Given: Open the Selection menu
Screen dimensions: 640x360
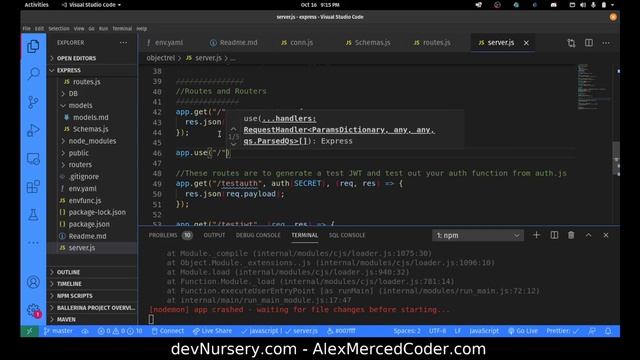Looking at the screenshot, I should 59,29.
